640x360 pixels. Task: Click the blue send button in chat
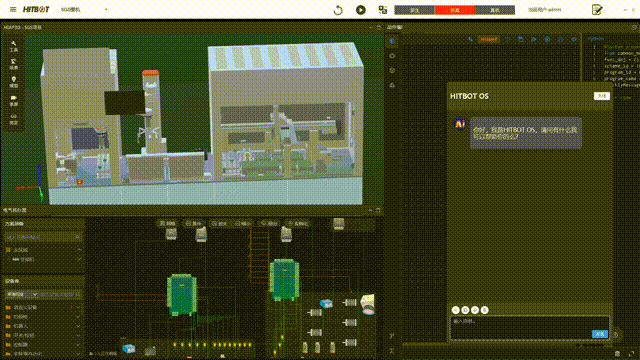[x=600, y=334]
